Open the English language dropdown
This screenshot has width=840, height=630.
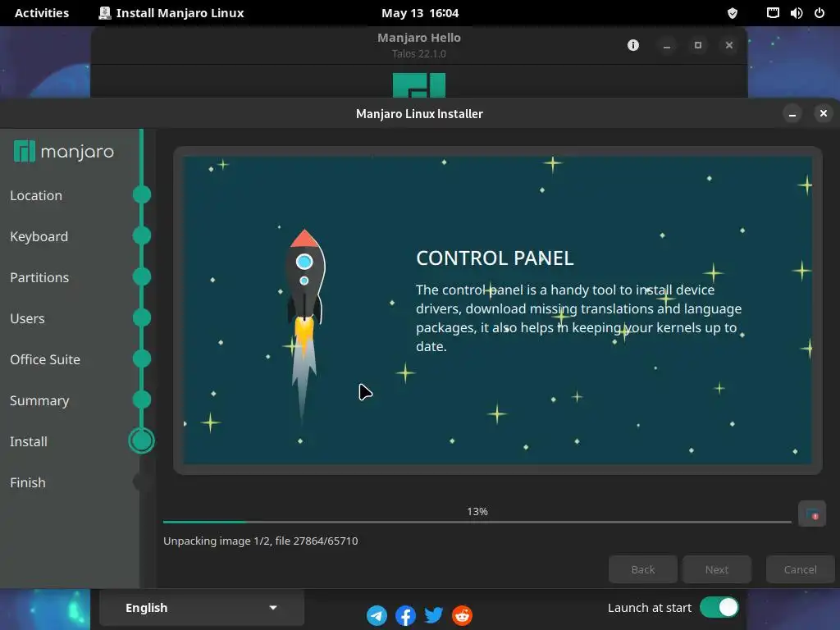point(202,608)
